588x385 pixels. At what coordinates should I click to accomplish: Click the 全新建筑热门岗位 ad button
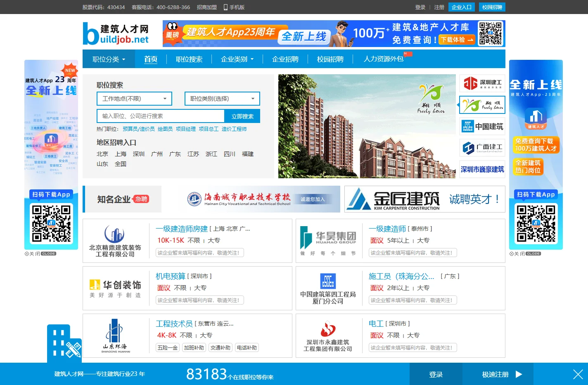point(528,167)
